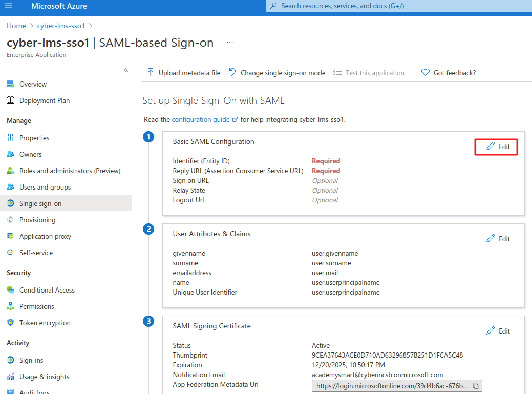
Task: Copy the App Federation Metadata Url
Action: click(x=476, y=386)
